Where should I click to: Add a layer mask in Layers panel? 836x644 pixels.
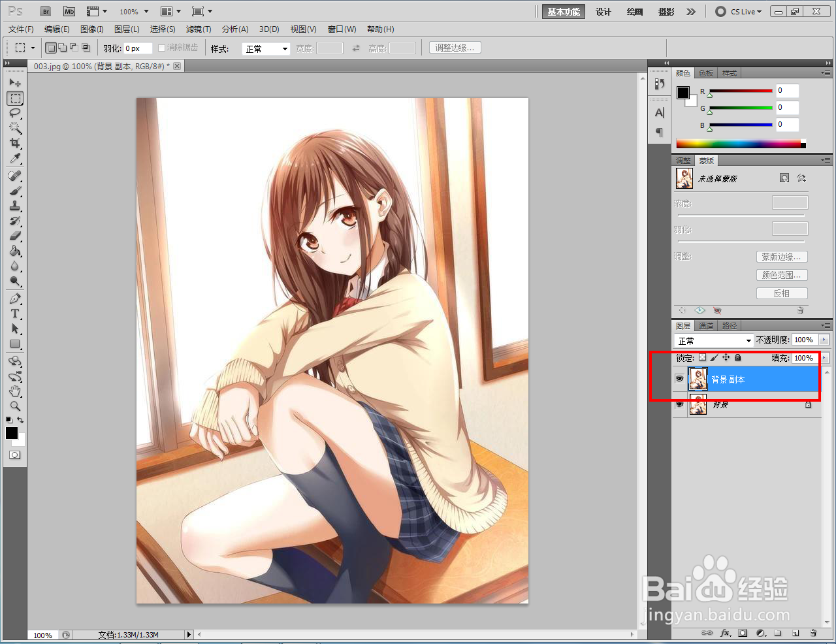[x=743, y=633]
